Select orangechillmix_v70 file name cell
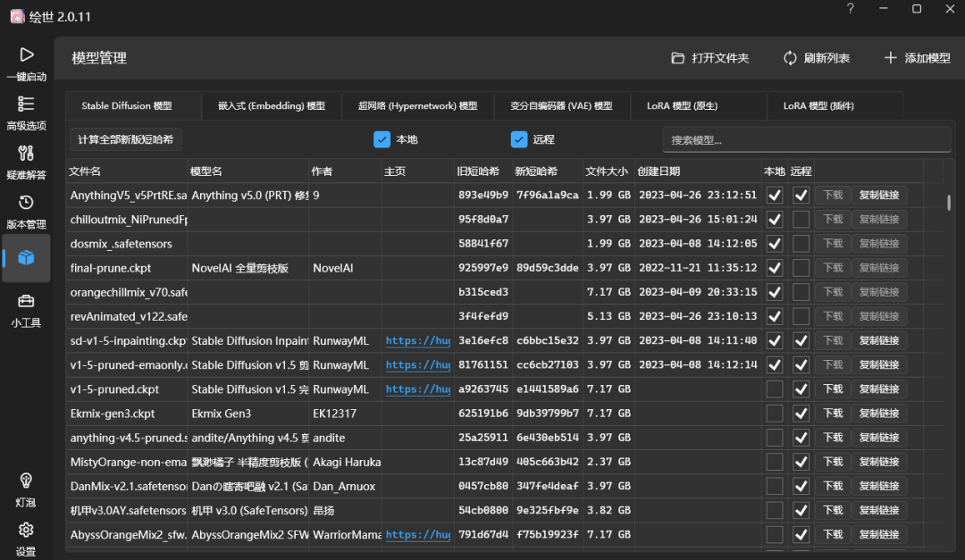This screenshot has height=560, width=965. pos(127,292)
